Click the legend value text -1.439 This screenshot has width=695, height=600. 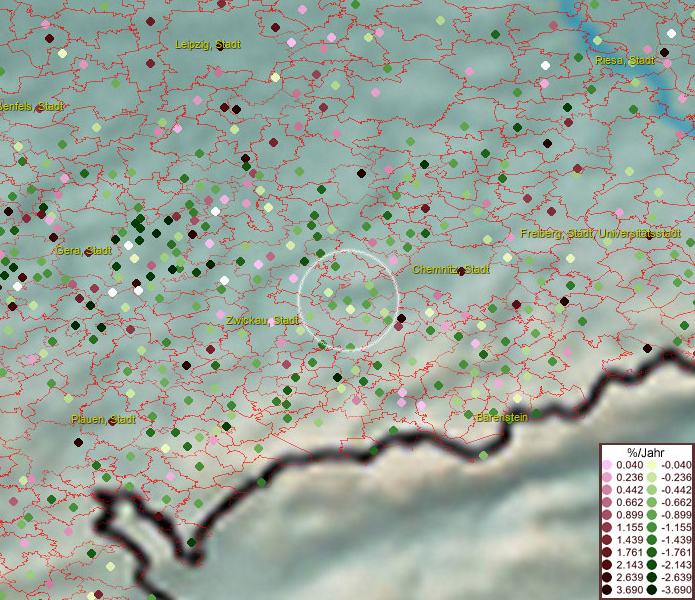(676, 540)
